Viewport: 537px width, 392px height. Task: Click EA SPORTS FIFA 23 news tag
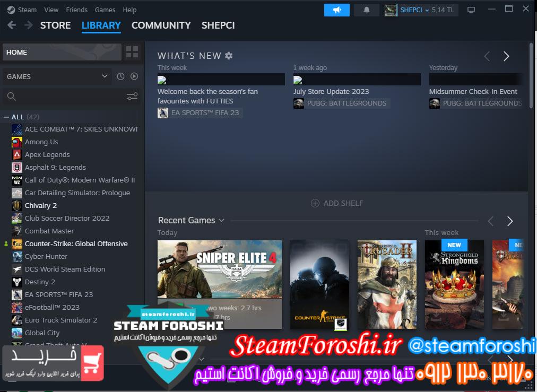[x=200, y=112]
